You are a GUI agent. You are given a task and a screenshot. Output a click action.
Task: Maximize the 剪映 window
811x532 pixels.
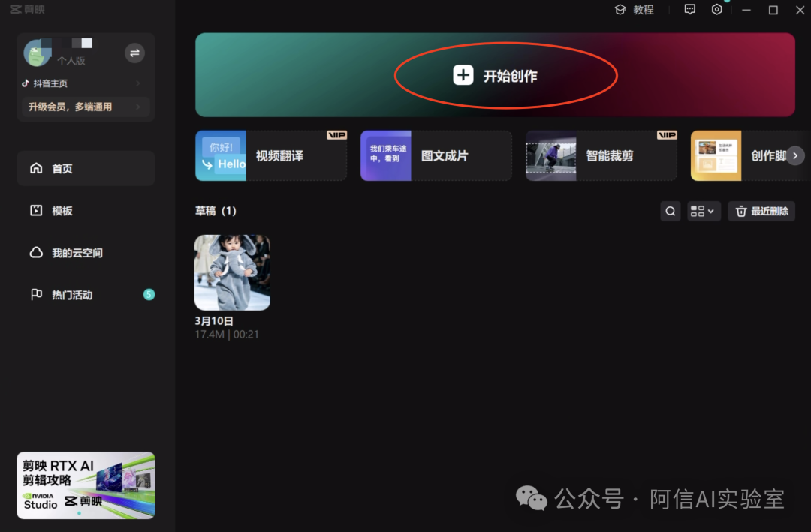(773, 10)
